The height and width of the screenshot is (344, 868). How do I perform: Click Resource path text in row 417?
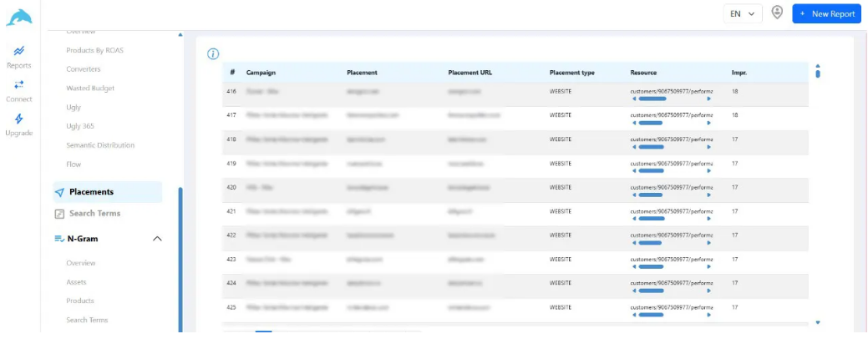coord(672,115)
